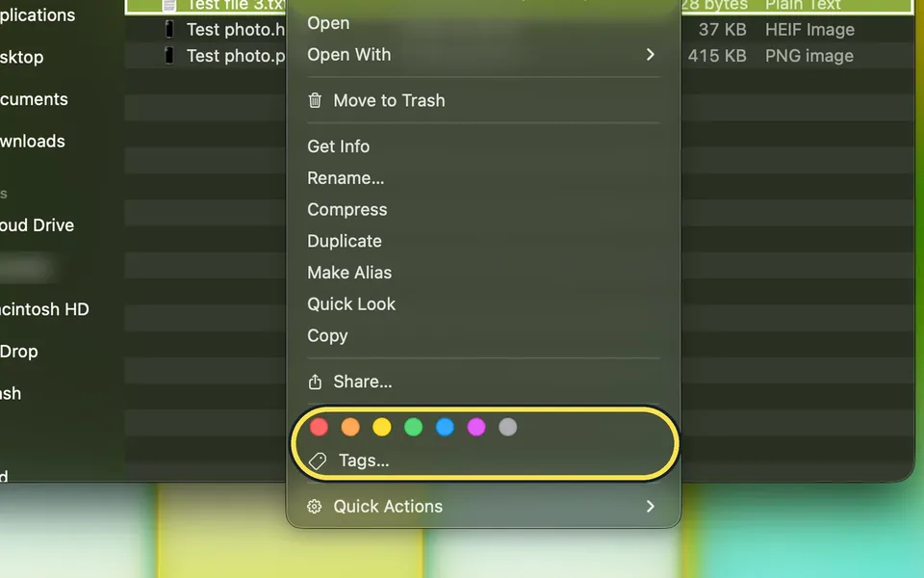This screenshot has width=924, height=578.
Task: Open Trash in the Finder sidebar
Action: [x=11, y=393]
